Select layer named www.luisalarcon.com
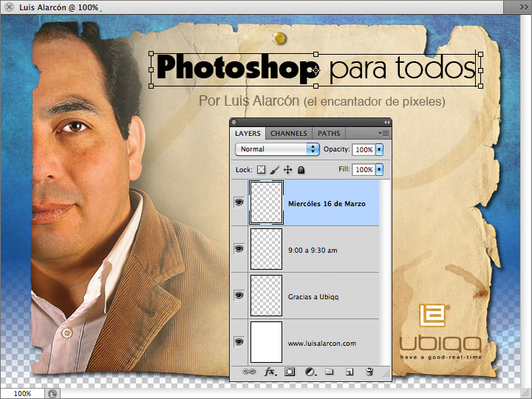 (322, 344)
